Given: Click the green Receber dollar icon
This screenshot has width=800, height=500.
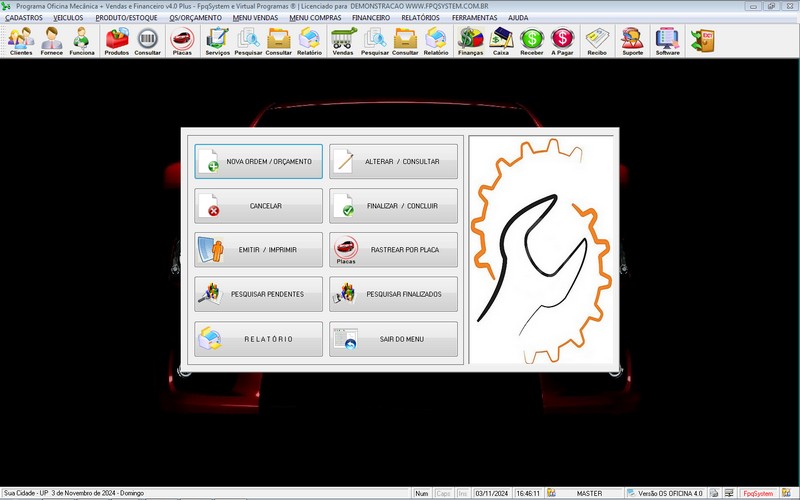Looking at the screenshot, I should click(532, 41).
